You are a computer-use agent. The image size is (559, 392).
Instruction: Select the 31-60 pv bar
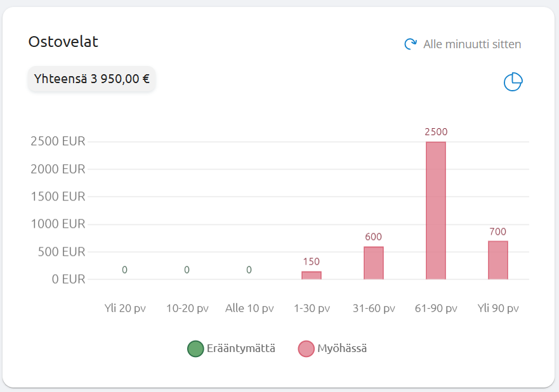[x=374, y=263]
